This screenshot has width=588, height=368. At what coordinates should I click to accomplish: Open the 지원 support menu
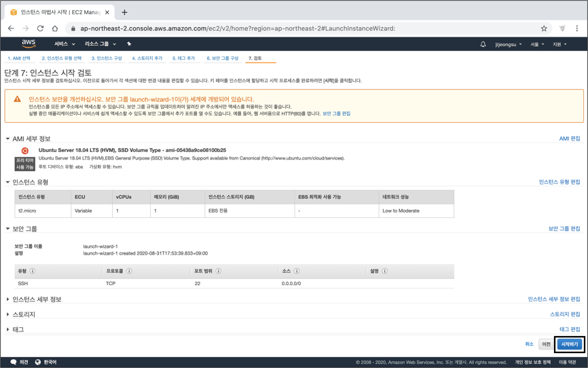tap(559, 44)
